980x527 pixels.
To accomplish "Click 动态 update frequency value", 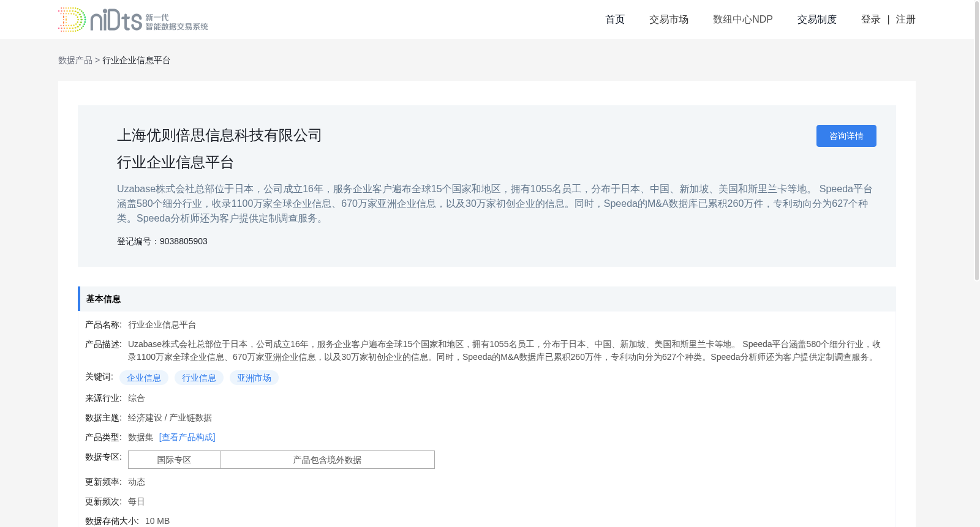I will point(137,482).
